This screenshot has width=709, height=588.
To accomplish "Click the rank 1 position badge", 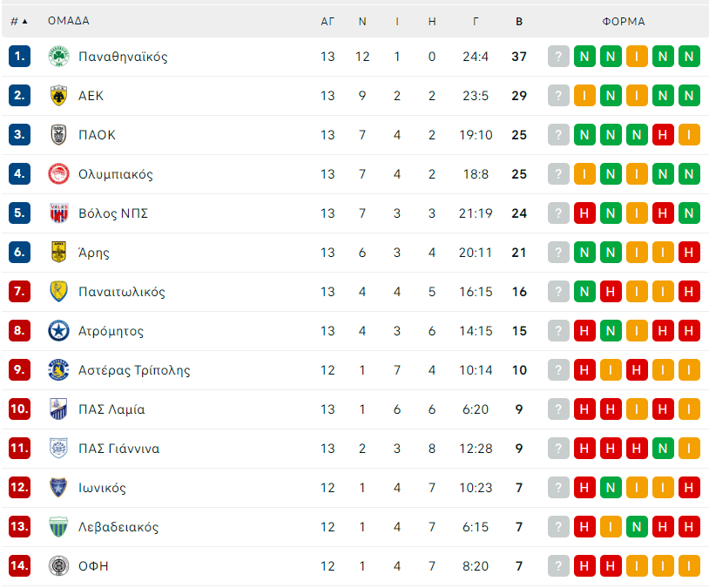I will pyautogui.click(x=20, y=57).
